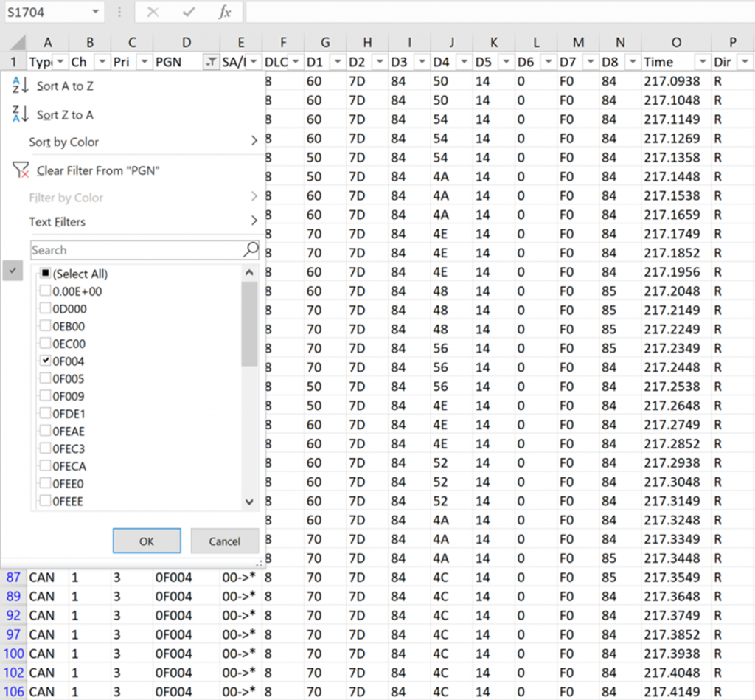Screen dimensions: 755x700
Task: Dismiss the filter with the Cancel button
Action: tap(224, 541)
